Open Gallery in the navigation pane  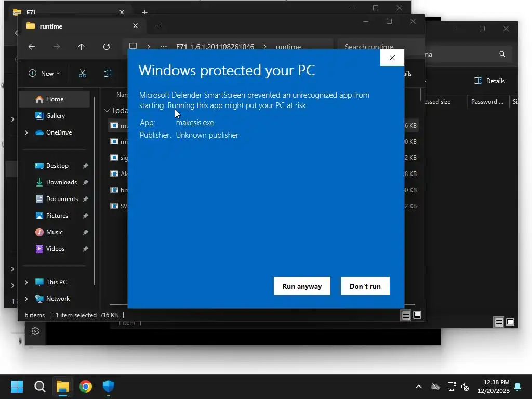coord(54,116)
